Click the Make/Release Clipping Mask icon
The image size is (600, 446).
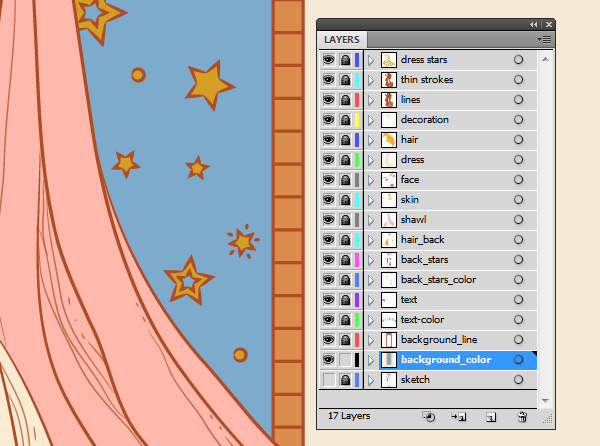[x=429, y=415]
